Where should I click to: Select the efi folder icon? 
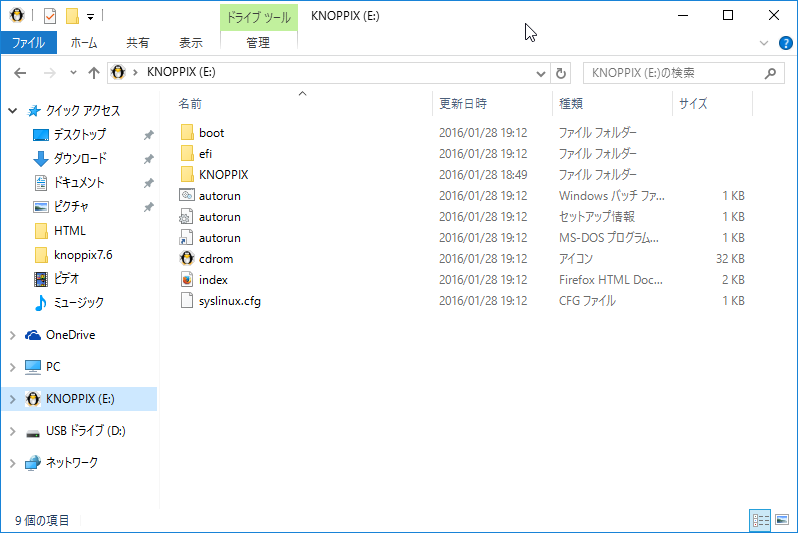tap(187, 153)
